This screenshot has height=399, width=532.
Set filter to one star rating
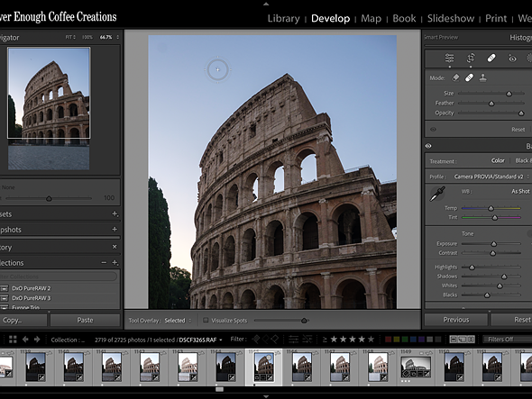335,339
